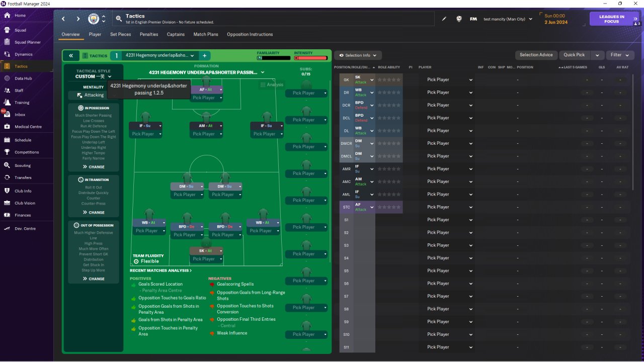The height and width of the screenshot is (362, 644).
Task: Open Tactical Style Custom dropdown
Action: coord(94,77)
